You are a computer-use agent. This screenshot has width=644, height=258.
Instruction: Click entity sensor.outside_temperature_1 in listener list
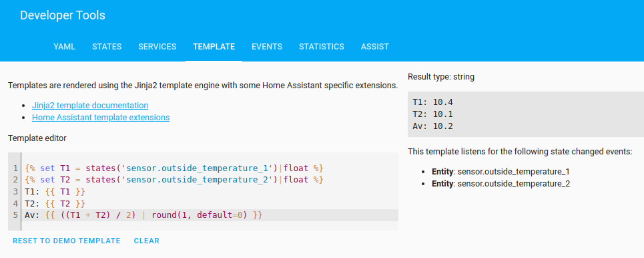[x=501, y=172]
